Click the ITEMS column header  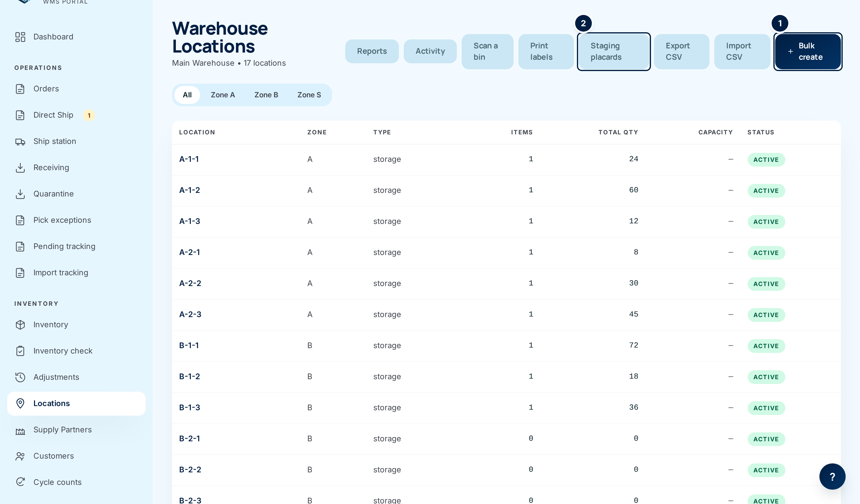pos(521,132)
